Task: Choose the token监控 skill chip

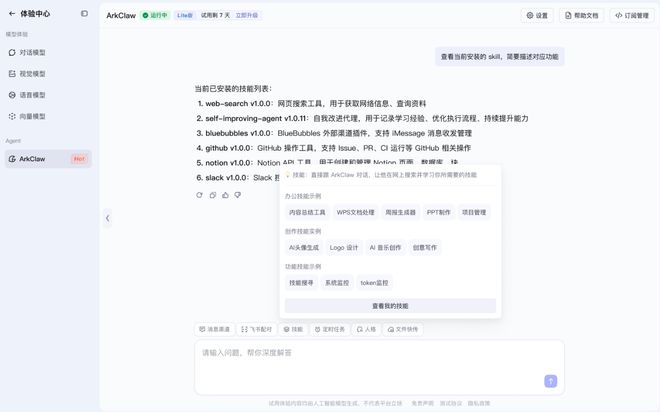Action: point(374,283)
